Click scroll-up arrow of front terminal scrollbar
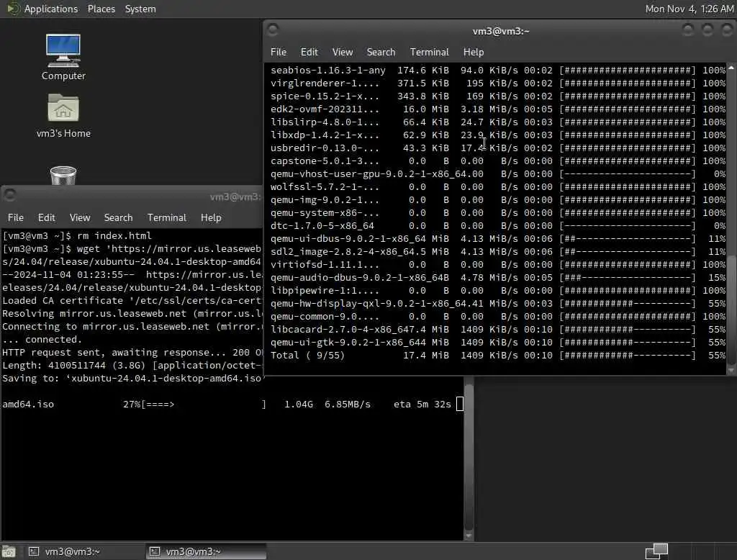 tap(731, 68)
